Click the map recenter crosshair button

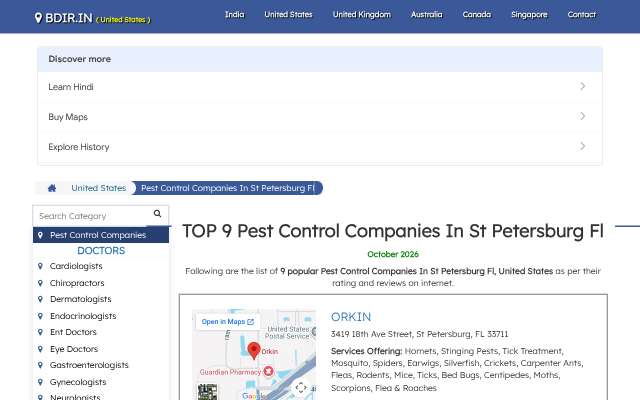[301, 388]
